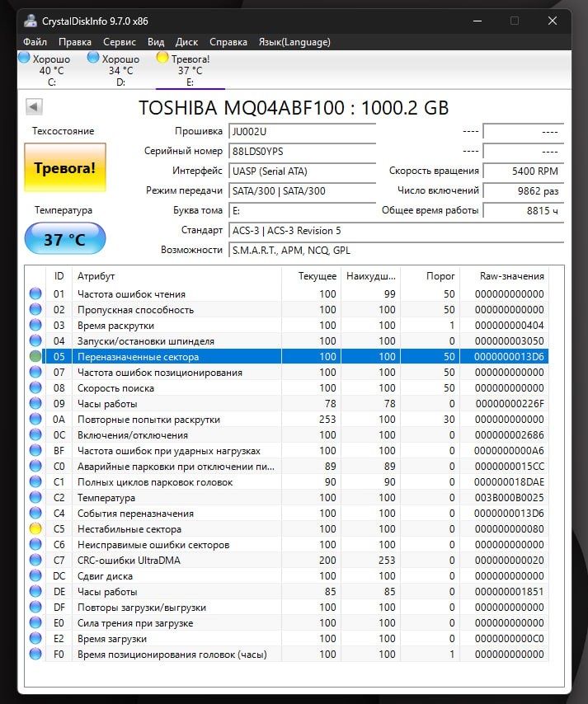Click status orb of attribute DC row
The width and height of the screenshot is (588, 704).
click(35, 576)
